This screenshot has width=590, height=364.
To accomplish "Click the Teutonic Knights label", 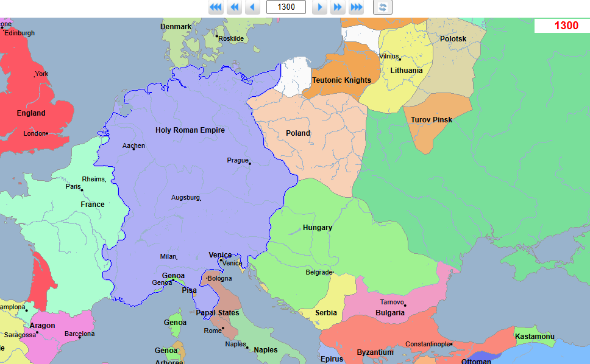I will [x=341, y=80].
